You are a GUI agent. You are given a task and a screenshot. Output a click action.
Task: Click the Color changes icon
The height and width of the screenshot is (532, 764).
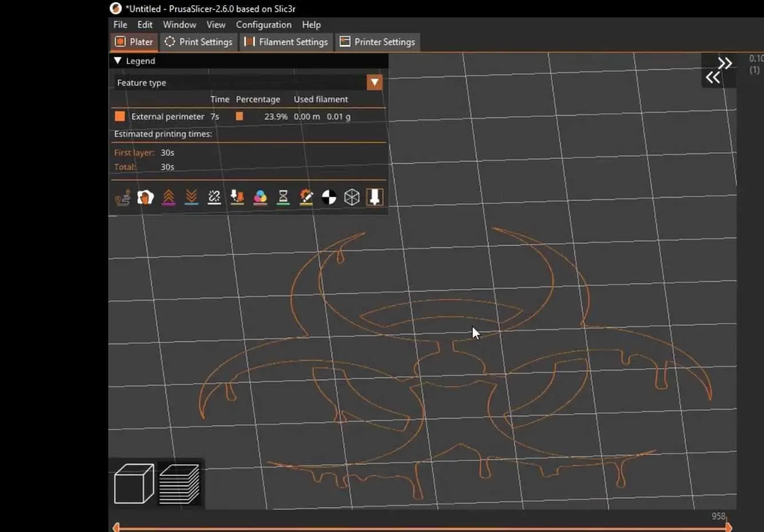pos(260,198)
